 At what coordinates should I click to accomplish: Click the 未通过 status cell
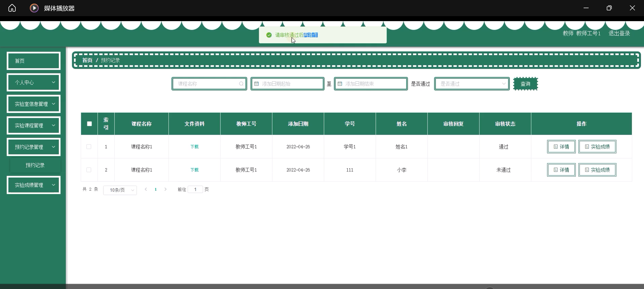click(x=504, y=170)
